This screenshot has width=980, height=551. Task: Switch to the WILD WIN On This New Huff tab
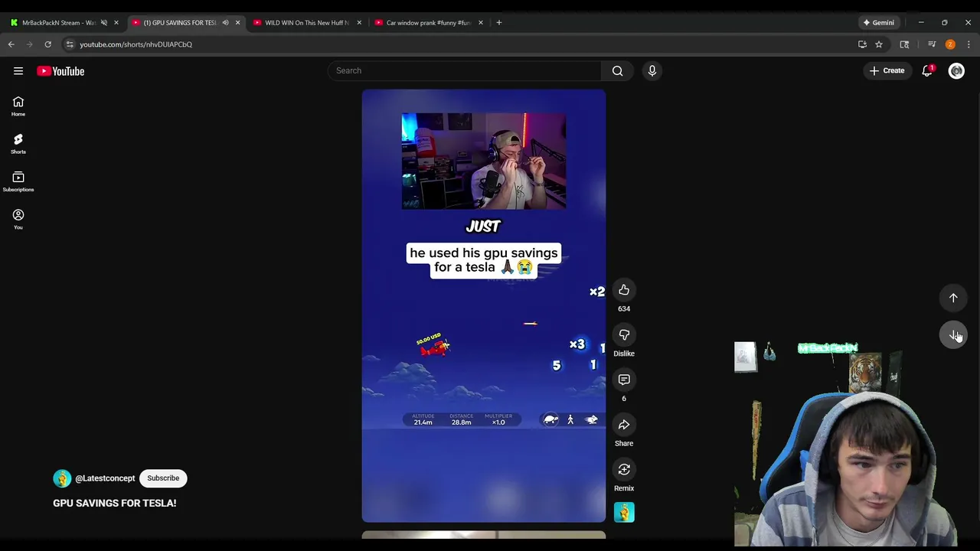(306, 23)
